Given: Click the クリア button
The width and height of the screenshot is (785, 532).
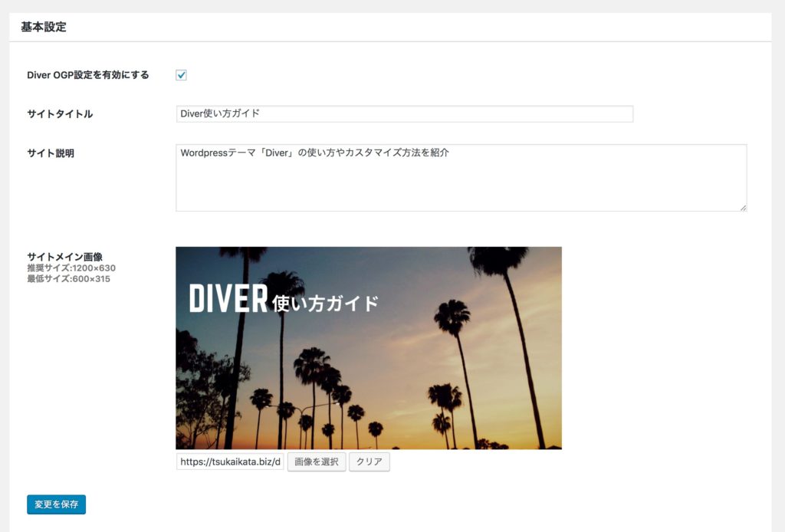Looking at the screenshot, I should [x=370, y=461].
